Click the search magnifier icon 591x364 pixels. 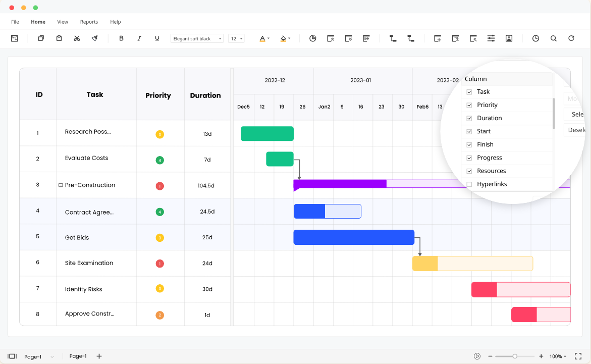click(553, 38)
